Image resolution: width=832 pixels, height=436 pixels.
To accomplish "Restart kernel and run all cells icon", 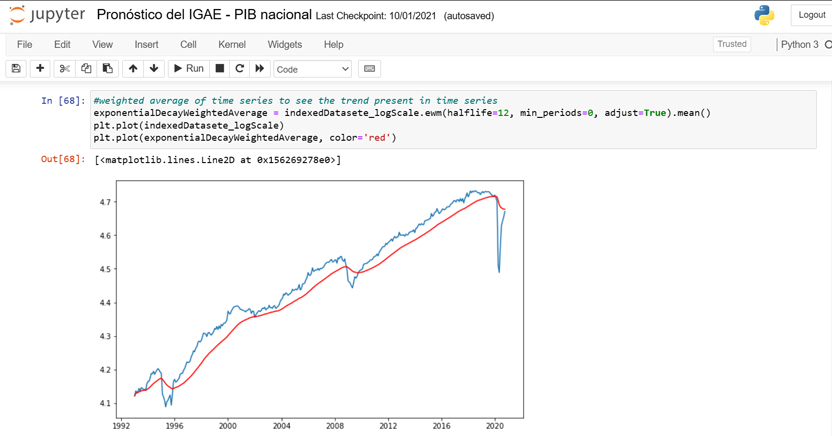I will click(x=260, y=69).
